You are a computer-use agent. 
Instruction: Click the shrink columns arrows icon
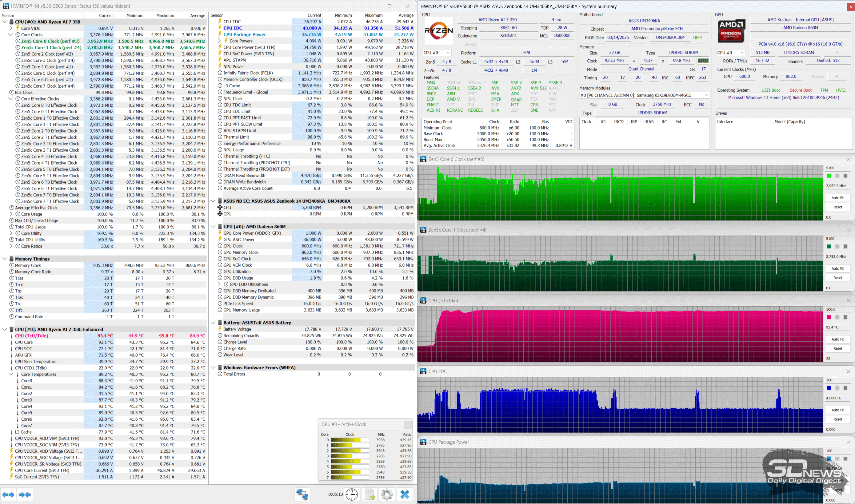pyautogui.click(x=25, y=494)
